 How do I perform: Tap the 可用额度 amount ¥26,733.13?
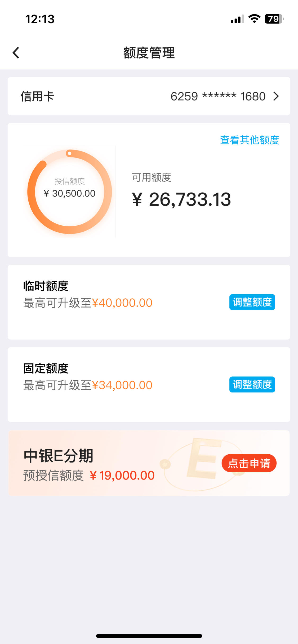coord(181,199)
